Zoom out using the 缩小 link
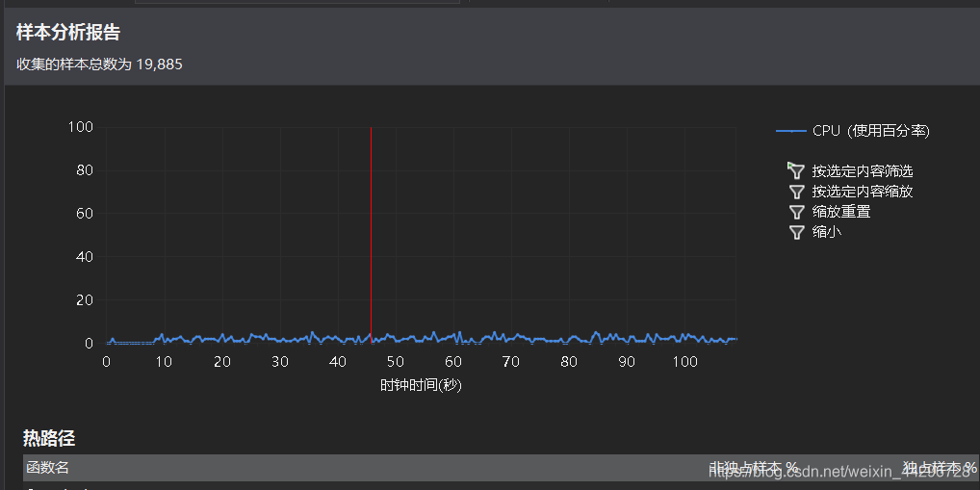Viewport: 980px width, 490px height. [827, 232]
